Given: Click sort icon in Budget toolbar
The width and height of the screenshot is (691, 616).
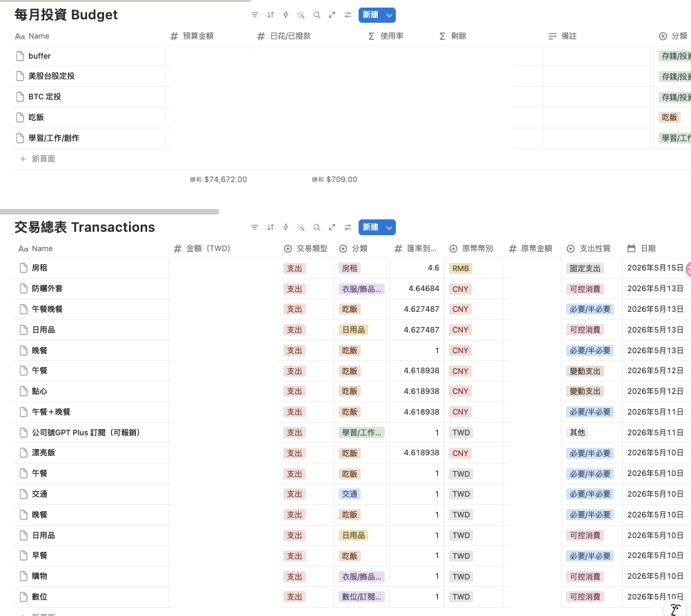Looking at the screenshot, I should (x=270, y=15).
